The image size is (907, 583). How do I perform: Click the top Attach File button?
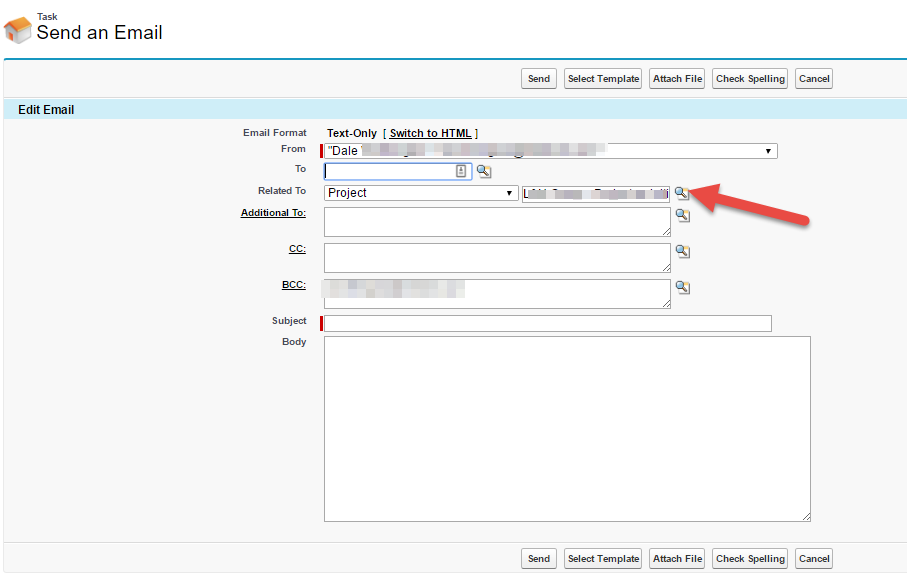coord(678,79)
